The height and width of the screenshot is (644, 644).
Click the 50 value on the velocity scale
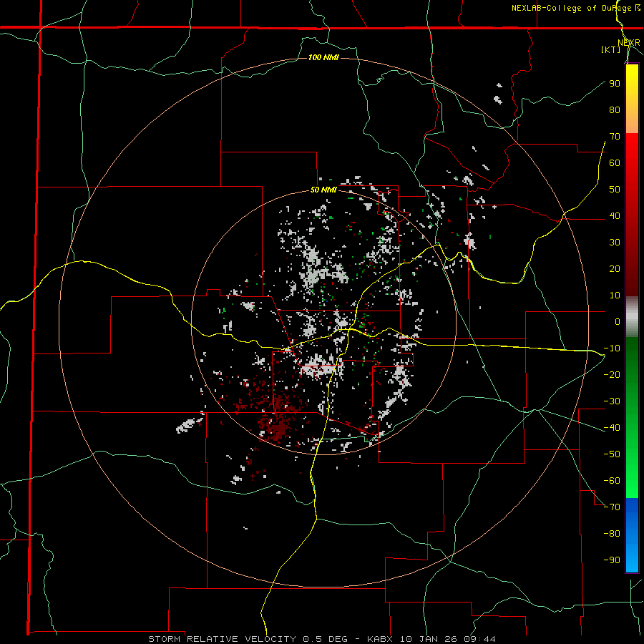pyautogui.click(x=615, y=190)
